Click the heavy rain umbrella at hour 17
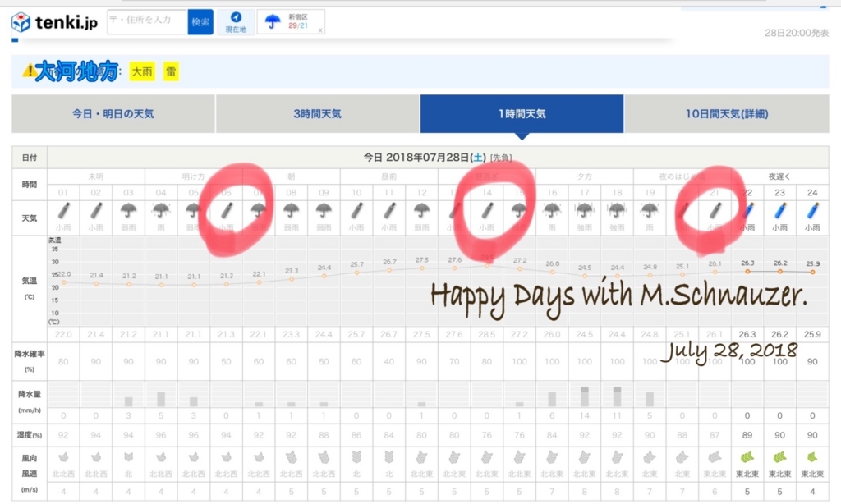Image resolution: width=841 pixels, height=504 pixels. (x=585, y=211)
